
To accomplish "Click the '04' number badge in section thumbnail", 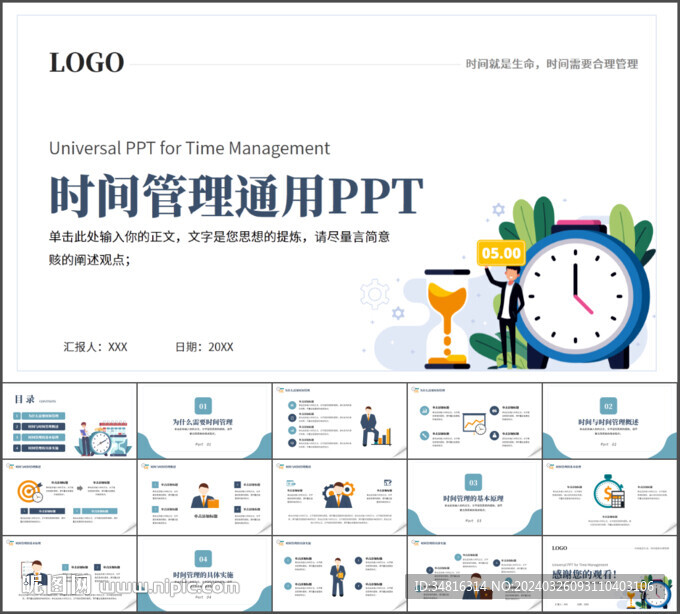I will [203, 559].
